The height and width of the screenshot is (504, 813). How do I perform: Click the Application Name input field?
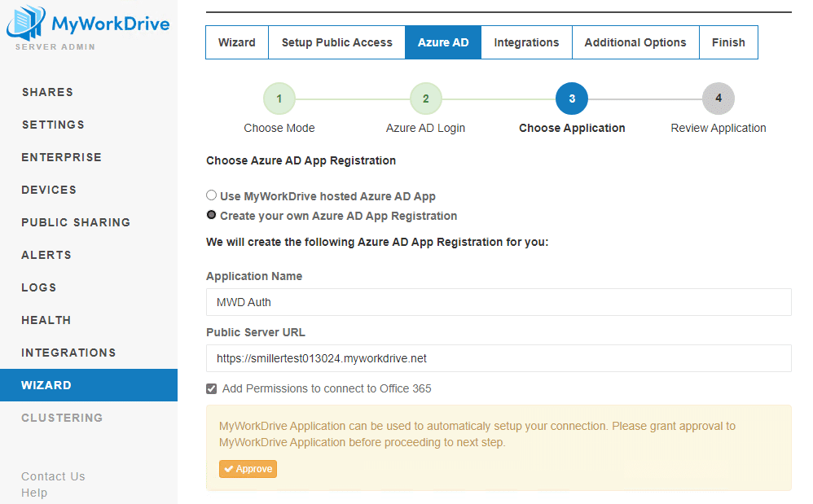pos(498,301)
